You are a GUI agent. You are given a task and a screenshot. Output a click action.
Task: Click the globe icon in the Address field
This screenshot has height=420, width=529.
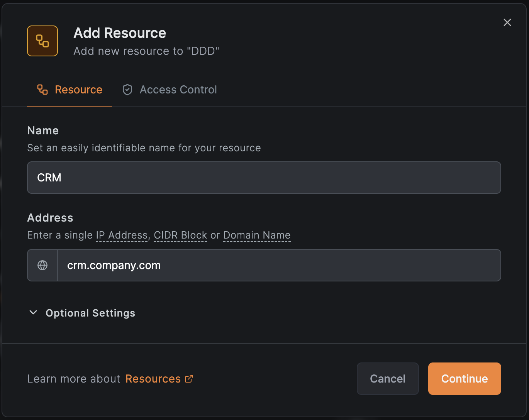click(x=42, y=265)
